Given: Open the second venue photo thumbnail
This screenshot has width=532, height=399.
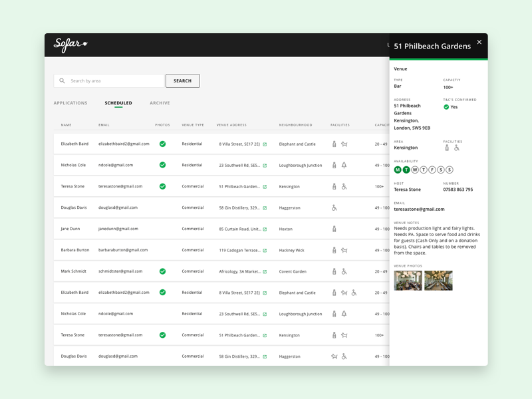Looking at the screenshot, I should click(438, 280).
